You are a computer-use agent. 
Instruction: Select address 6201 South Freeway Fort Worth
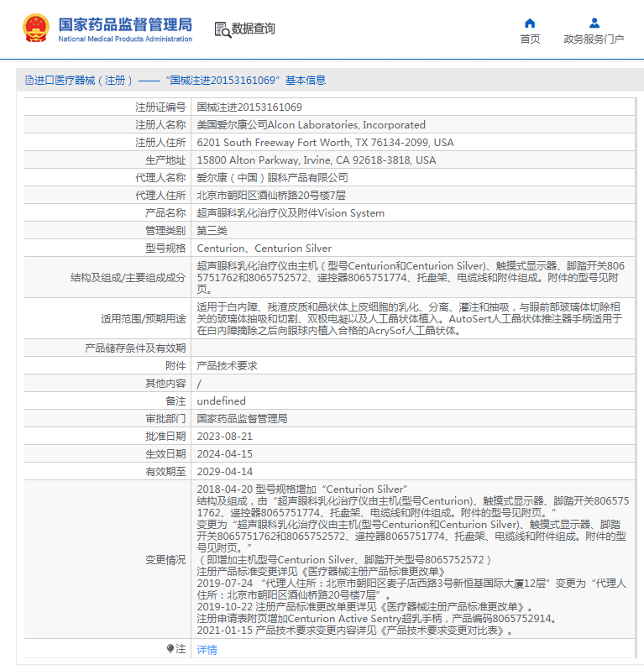pos(324,142)
